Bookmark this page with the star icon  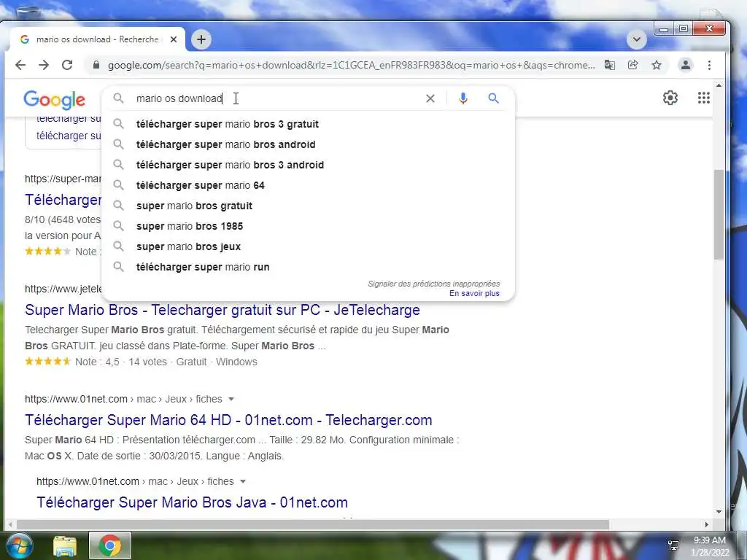657,65
